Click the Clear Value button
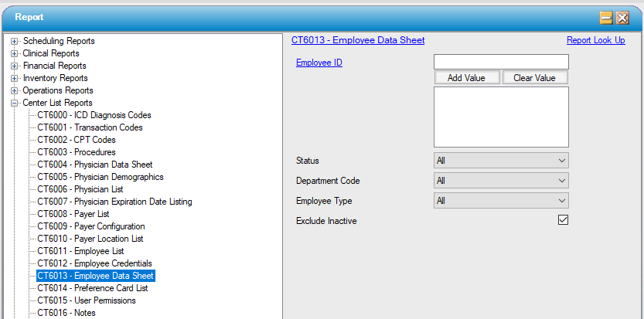Image resolution: width=644 pixels, height=319 pixels. [x=534, y=78]
